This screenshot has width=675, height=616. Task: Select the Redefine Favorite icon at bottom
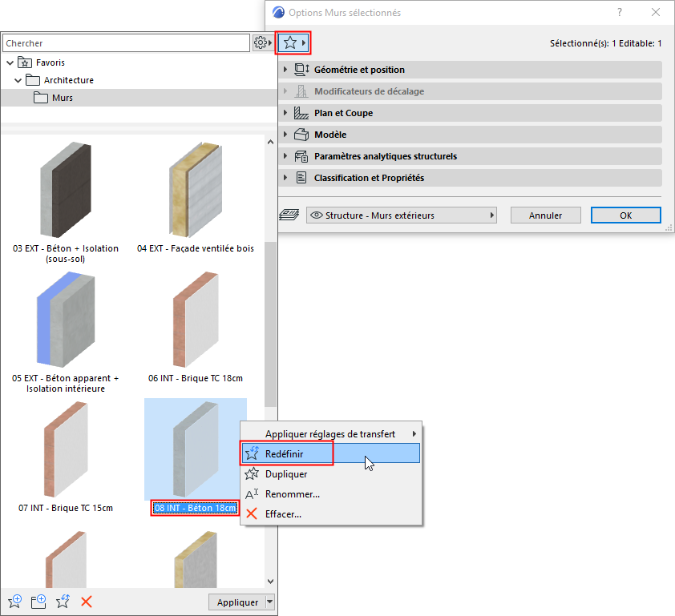pyautogui.click(x=62, y=601)
